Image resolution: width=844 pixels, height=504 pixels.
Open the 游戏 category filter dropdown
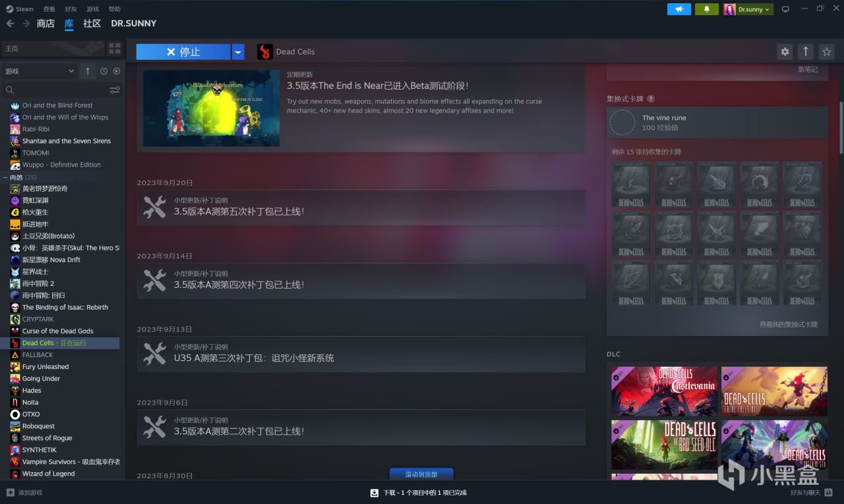coord(40,71)
